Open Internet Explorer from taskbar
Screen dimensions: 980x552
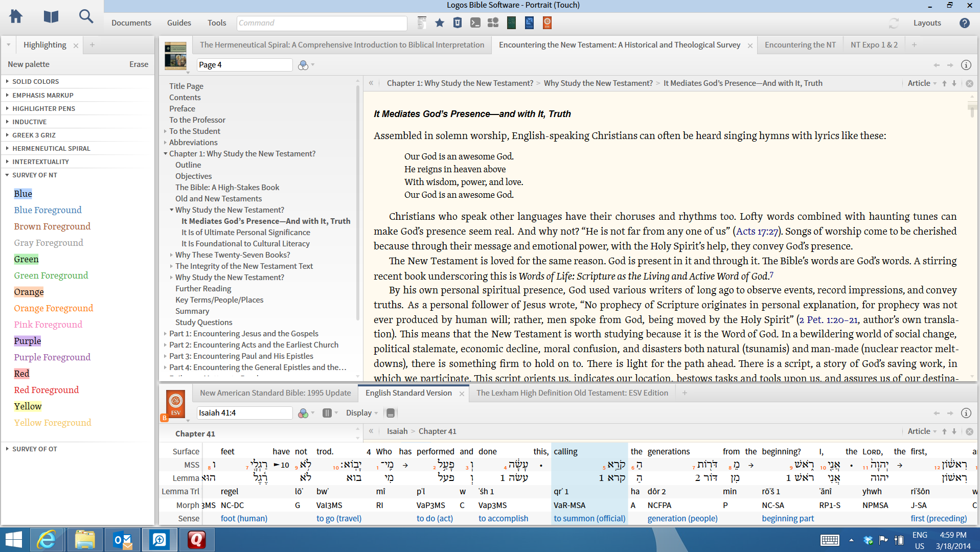(x=47, y=540)
